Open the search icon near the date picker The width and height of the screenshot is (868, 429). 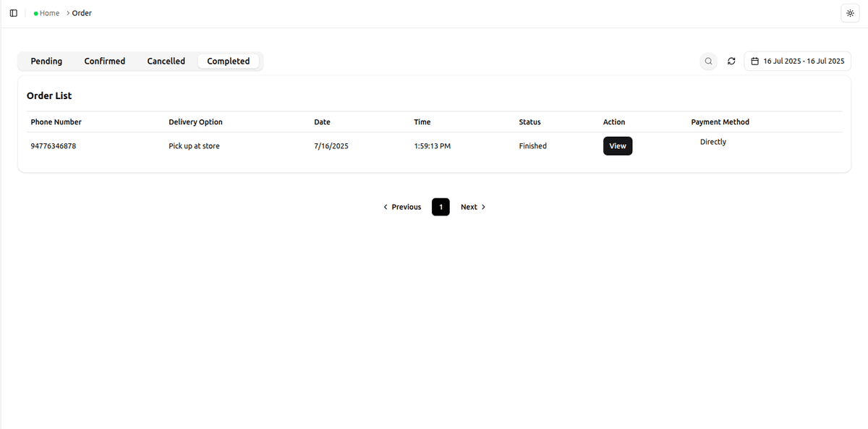708,61
